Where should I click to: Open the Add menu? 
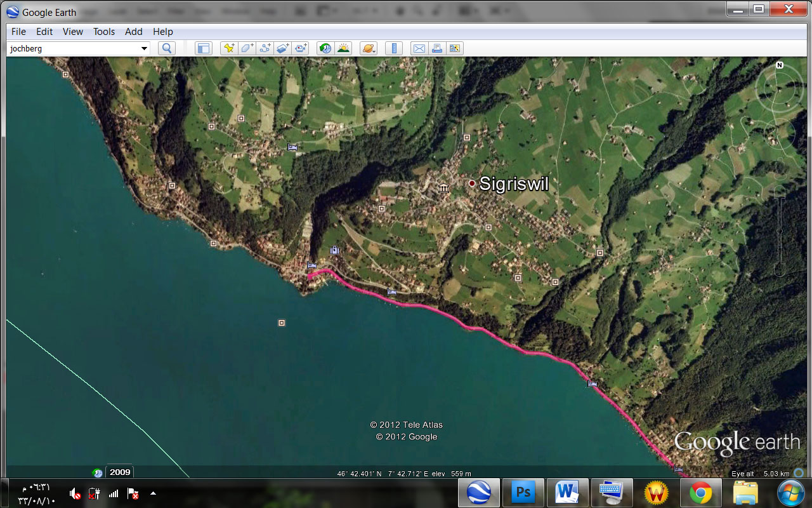133,32
